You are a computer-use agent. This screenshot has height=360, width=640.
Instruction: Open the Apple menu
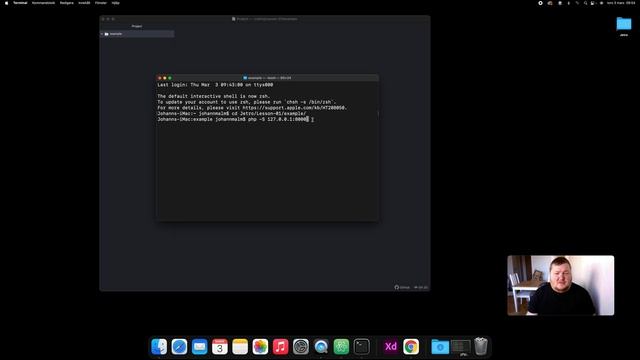6,3
